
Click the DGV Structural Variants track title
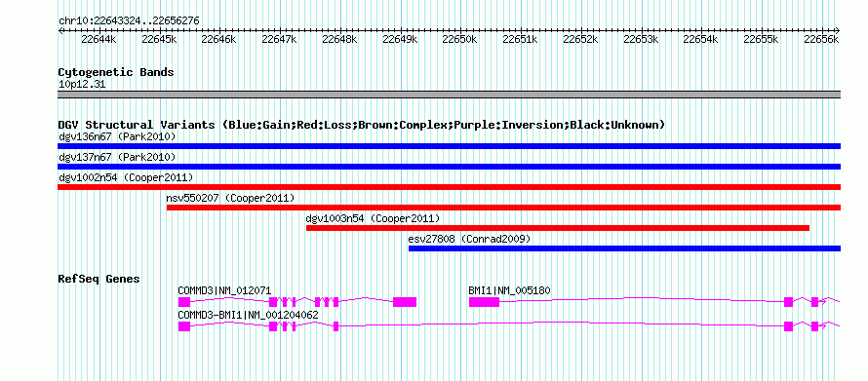tap(362, 125)
